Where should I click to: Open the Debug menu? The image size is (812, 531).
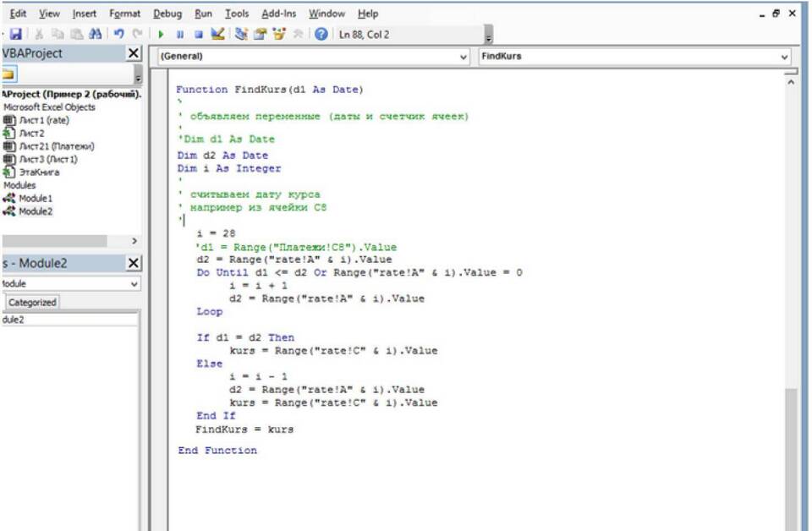click(x=167, y=14)
